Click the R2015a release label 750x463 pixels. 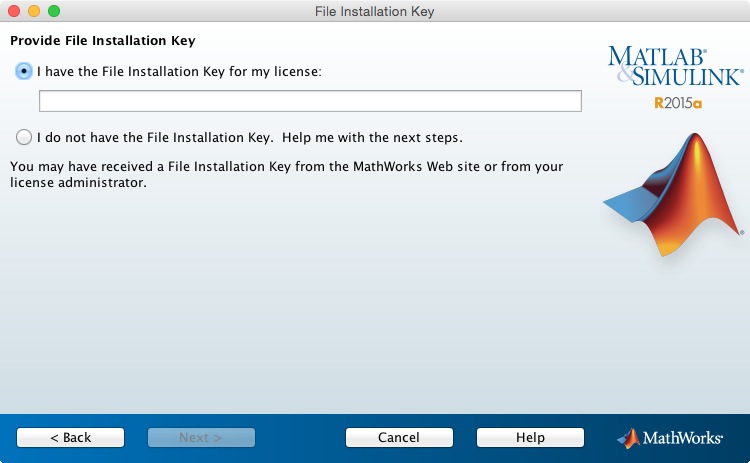coord(678,103)
